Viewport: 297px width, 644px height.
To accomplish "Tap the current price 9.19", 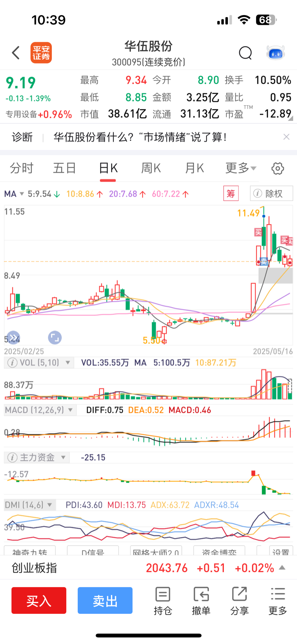I will pyautogui.click(x=21, y=82).
